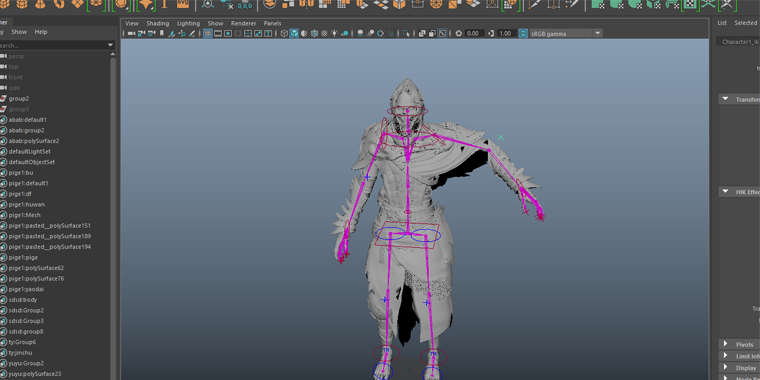Select the camera icon in viewport toolbar
Viewport: 760px width, 380px height.
coord(131,33)
